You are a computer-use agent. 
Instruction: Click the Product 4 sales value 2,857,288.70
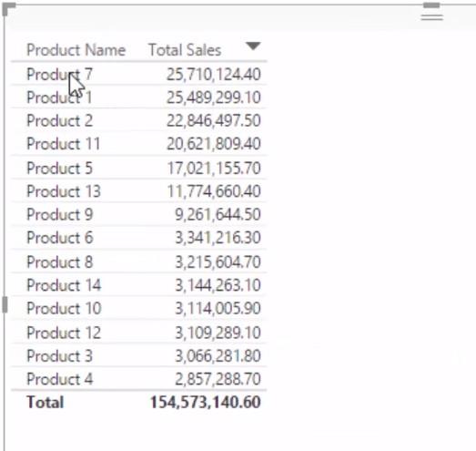coord(218,379)
